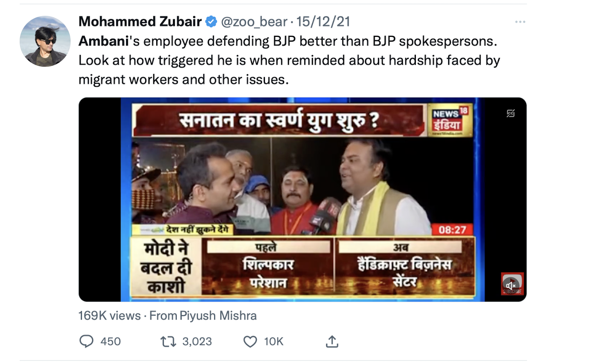
Task: Open the three-dot more options menu
Action: point(520,22)
